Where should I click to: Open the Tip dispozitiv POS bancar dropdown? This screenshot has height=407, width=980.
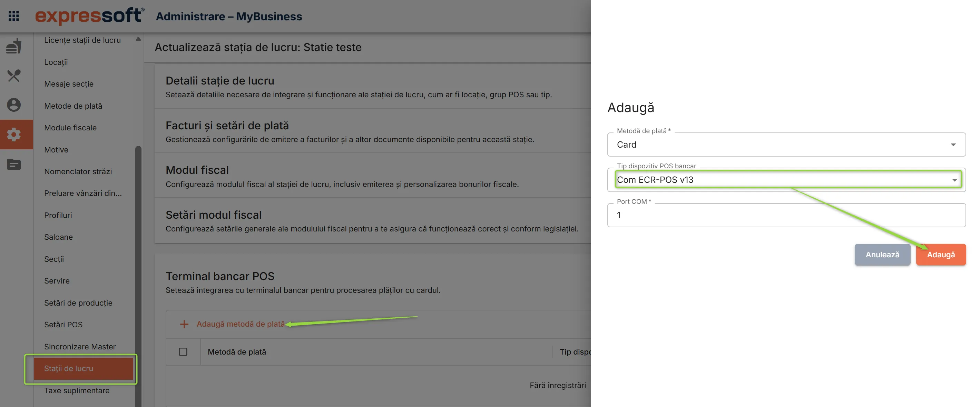click(x=786, y=180)
